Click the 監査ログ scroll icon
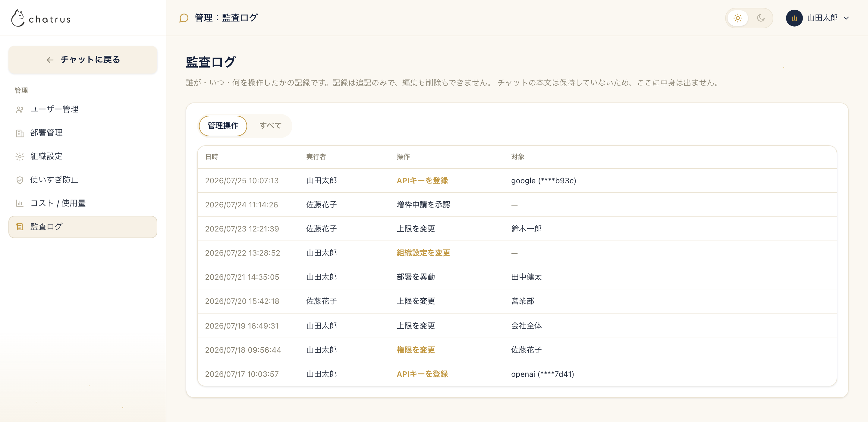 tap(20, 227)
